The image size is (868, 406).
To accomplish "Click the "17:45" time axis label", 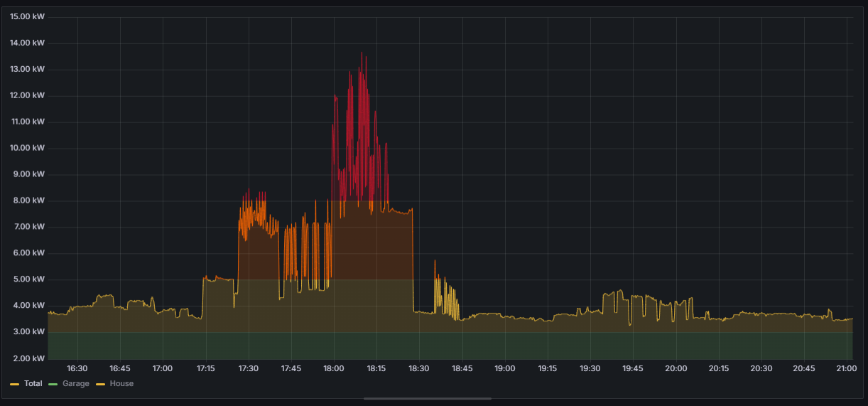I will point(291,368).
